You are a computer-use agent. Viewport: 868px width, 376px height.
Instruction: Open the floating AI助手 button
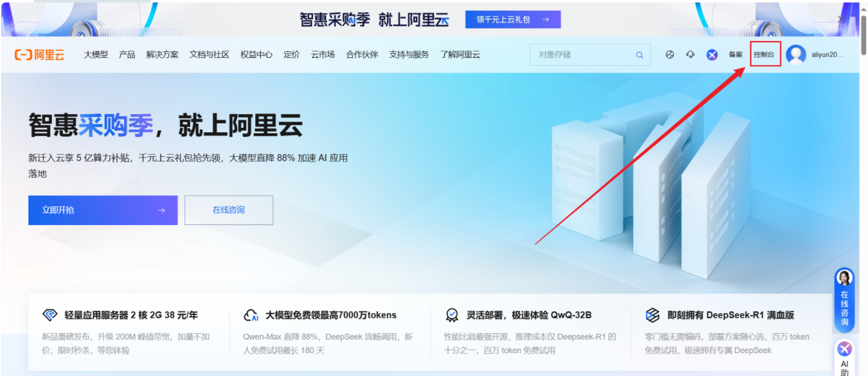point(844,357)
